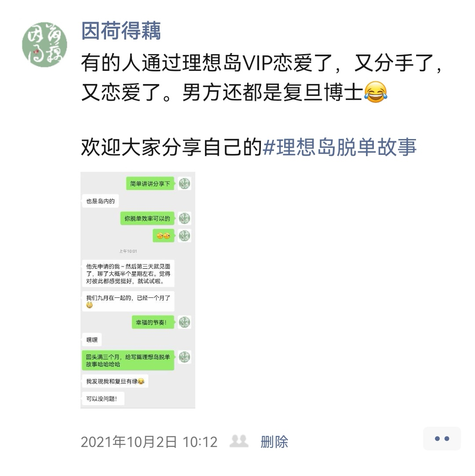Click the 我发现我和复旦有缘 message bubble

click(x=115, y=381)
